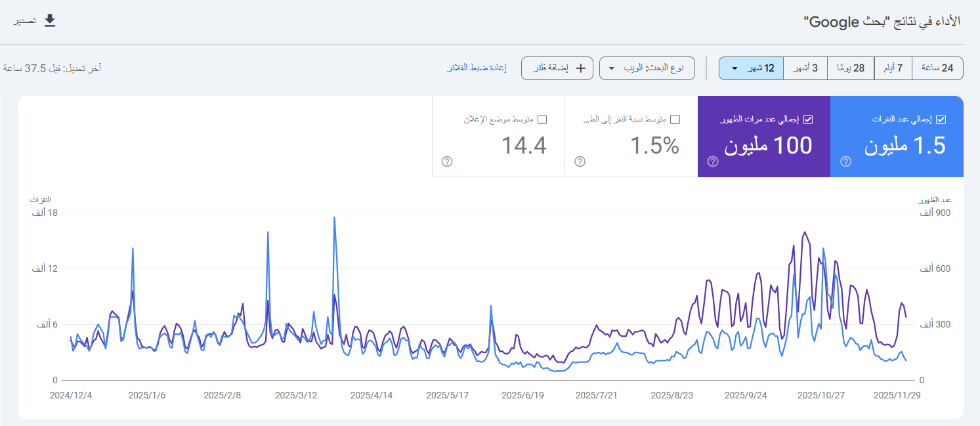Open help icon on purple impressions card
The height and width of the screenshot is (426, 980).
coord(713,161)
